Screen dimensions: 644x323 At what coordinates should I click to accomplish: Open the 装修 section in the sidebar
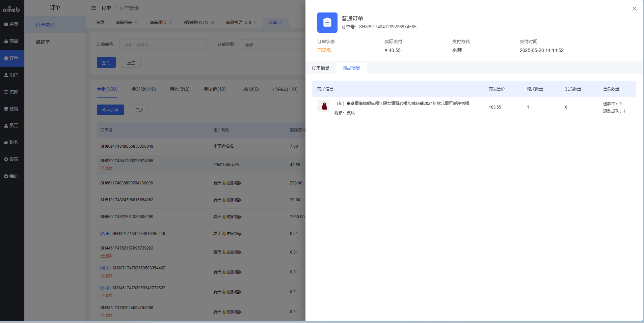12,91
